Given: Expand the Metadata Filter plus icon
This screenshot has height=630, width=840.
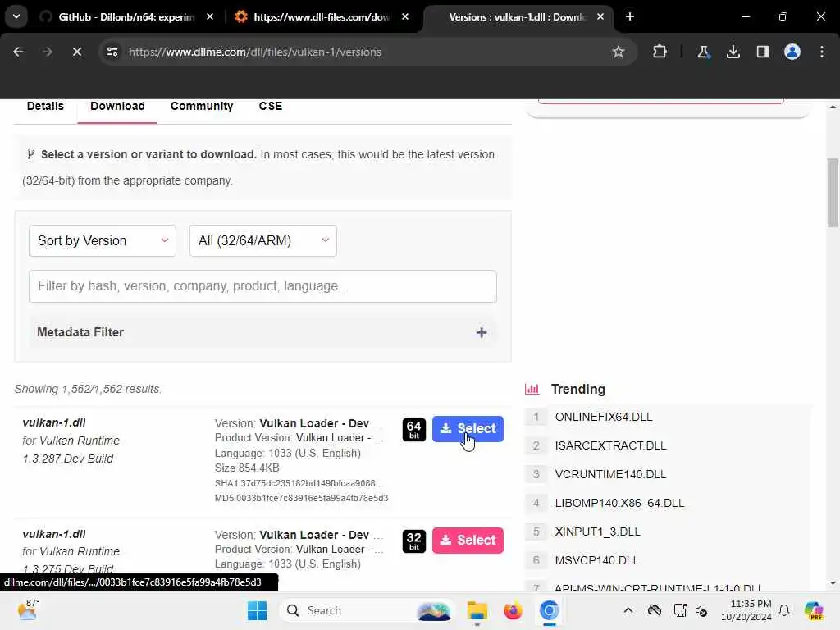Looking at the screenshot, I should (481, 333).
